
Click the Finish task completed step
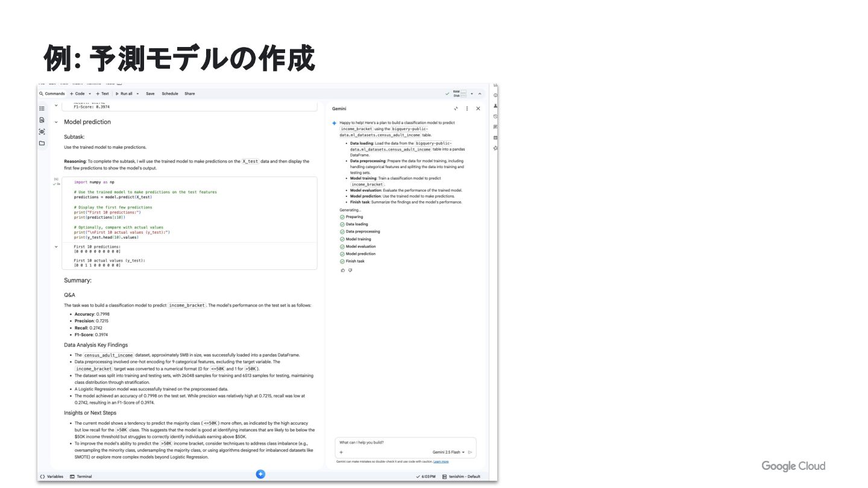pos(353,261)
